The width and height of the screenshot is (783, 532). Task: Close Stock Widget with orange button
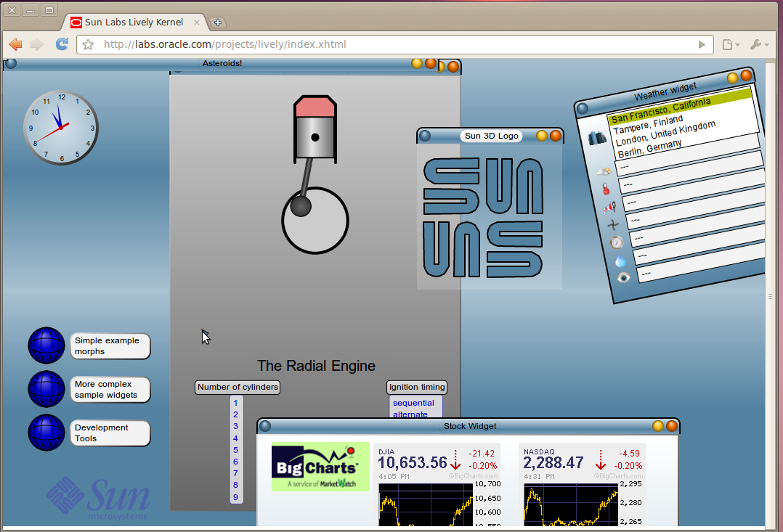click(672, 426)
